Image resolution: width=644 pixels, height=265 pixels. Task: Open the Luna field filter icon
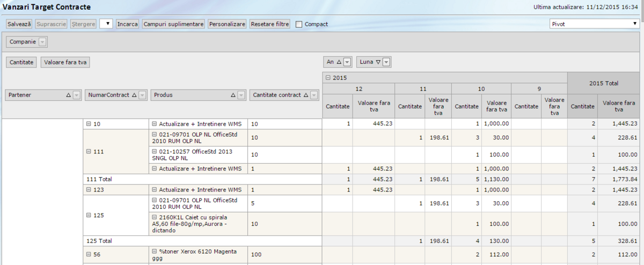click(386, 62)
